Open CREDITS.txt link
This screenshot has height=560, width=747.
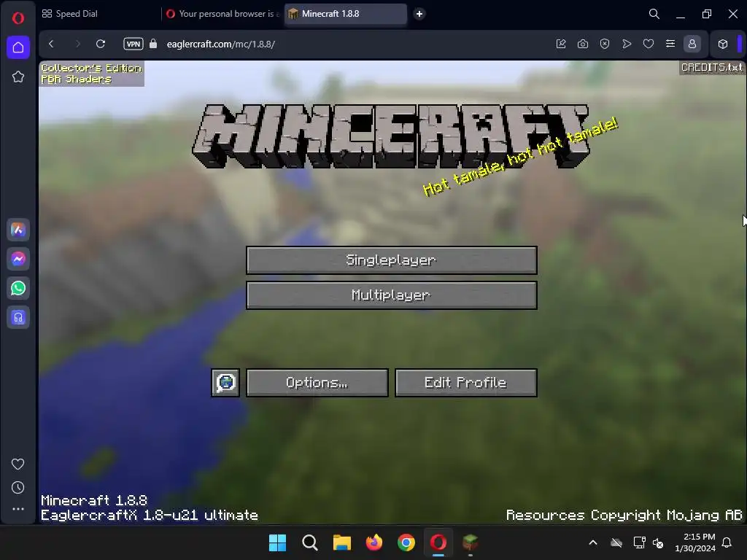click(x=712, y=68)
